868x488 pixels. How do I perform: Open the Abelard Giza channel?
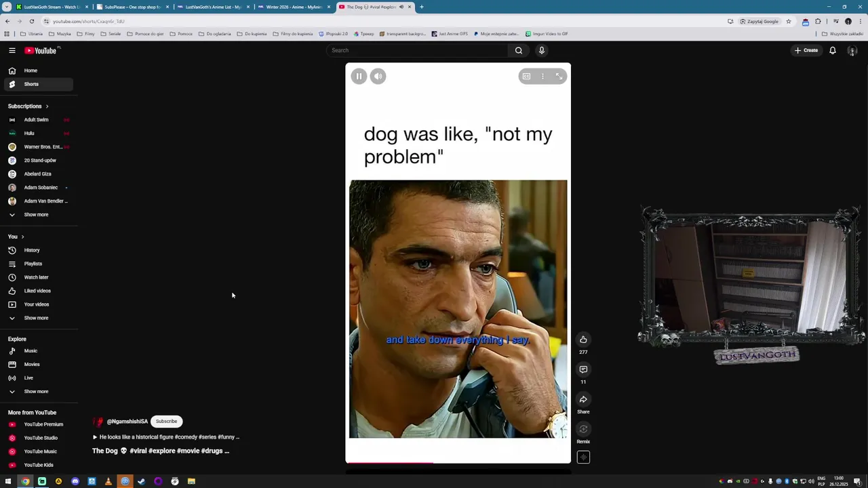pos(38,174)
